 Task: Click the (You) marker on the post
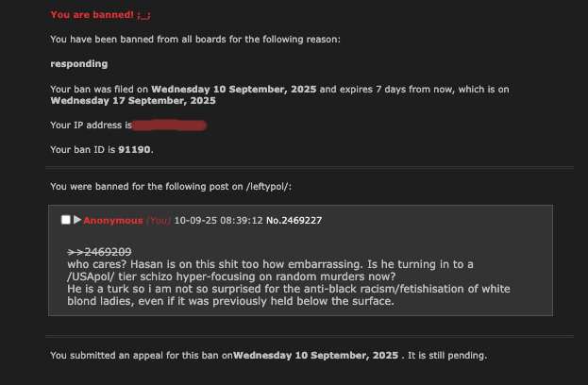[x=159, y=221]
